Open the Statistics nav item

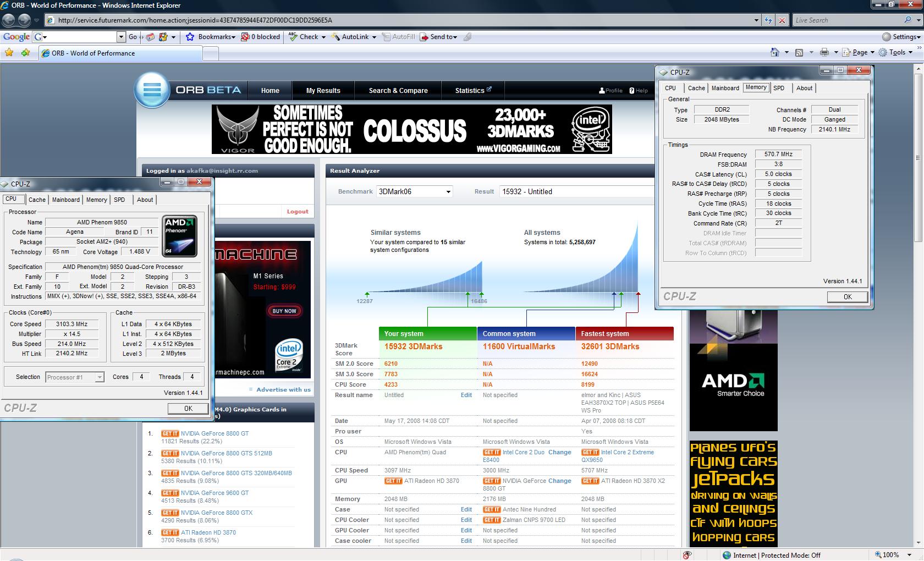click(x=473, y=91)
